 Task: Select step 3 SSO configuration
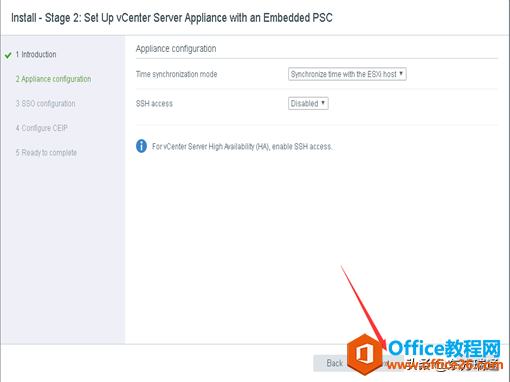coord(45,104)
